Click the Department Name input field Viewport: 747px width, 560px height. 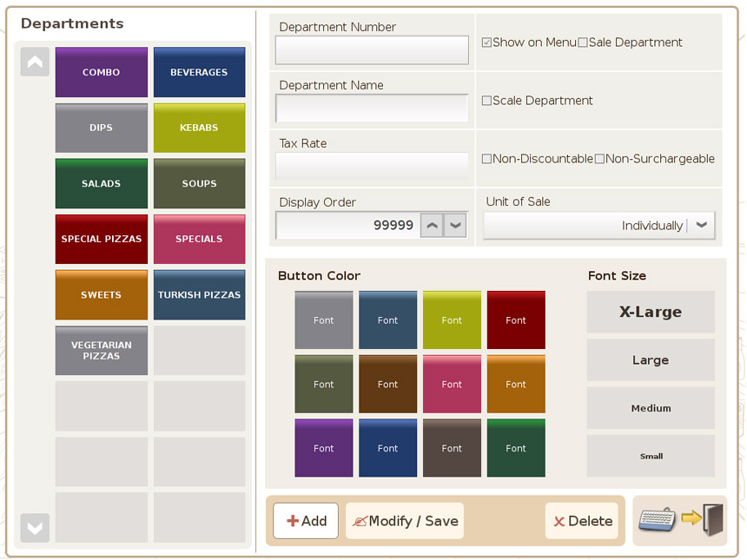tap(372, 109)
